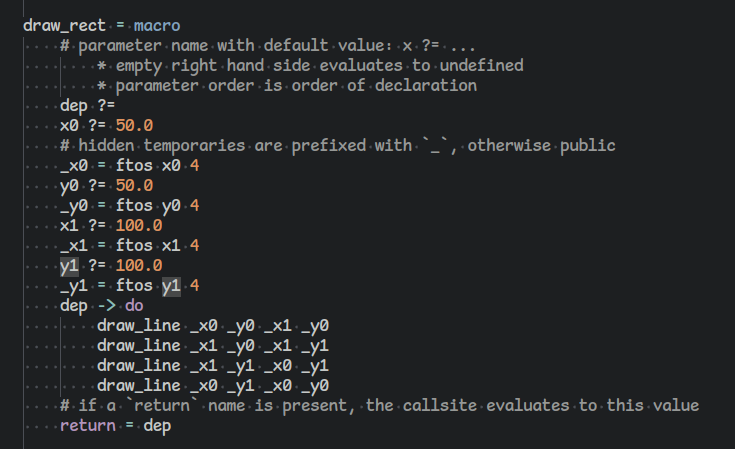Click the return keyword on last line
The height and width of the screenshot is (449, 735).
[x=88, y=426]
